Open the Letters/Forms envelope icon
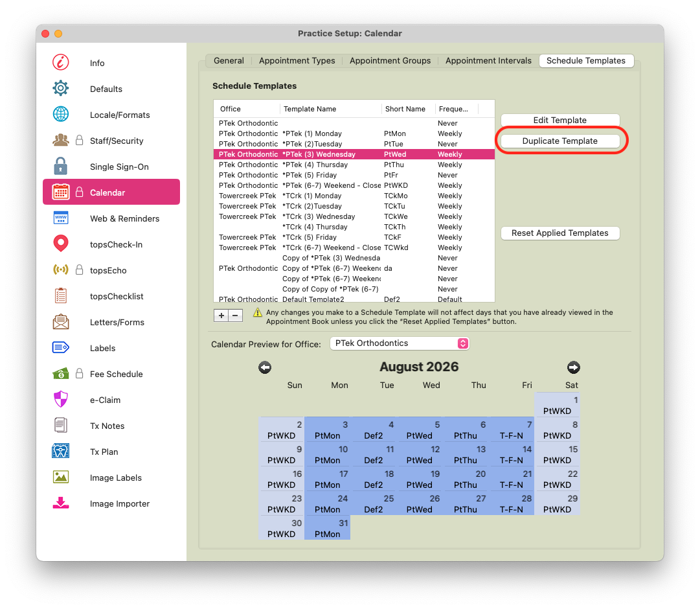 pos(61,322)
